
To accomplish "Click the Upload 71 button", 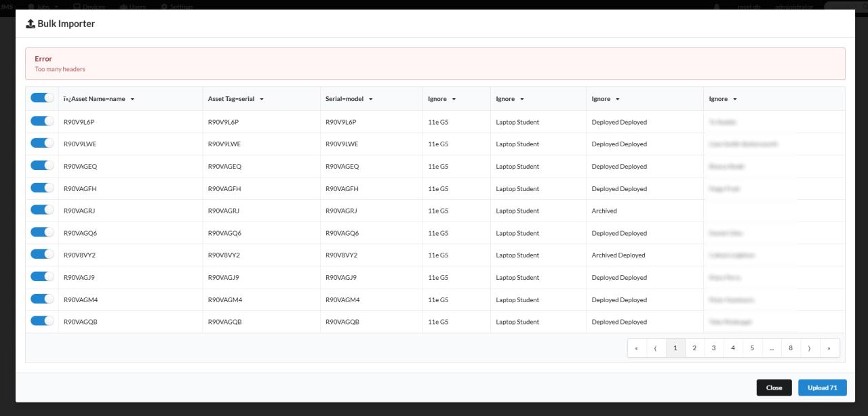I will [822, 387].
